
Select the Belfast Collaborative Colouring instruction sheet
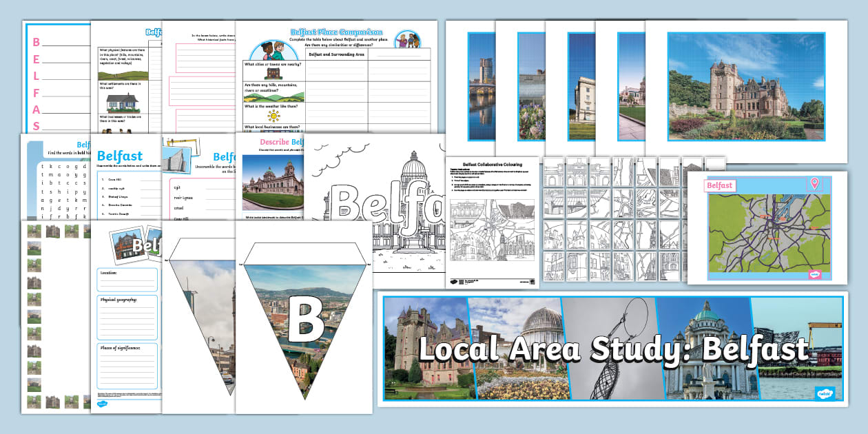coord(491,220)
